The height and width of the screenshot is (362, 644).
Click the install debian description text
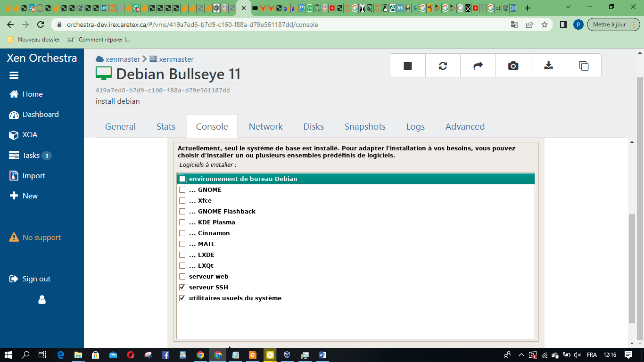pyautogui.click(x=117, y=101)
